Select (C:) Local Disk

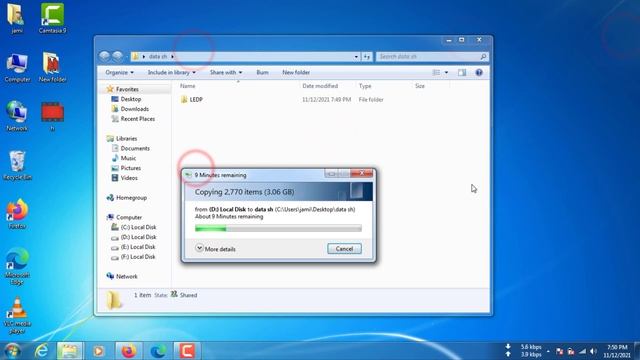(138, 227)
